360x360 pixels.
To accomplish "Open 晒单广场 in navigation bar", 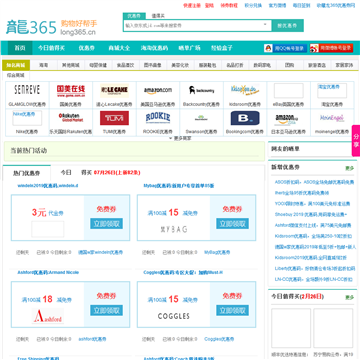I will (189, 48).
